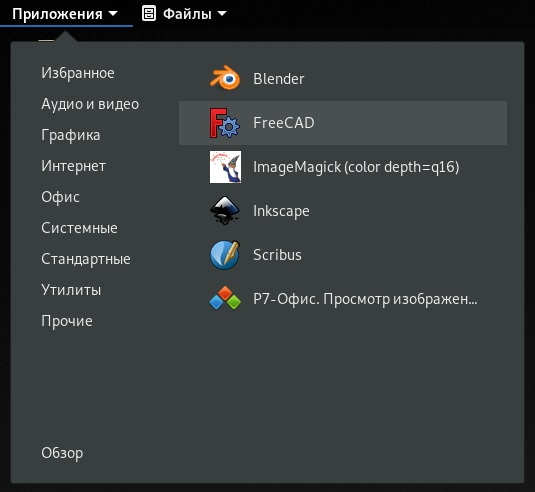
Task: Select the Избранное category
Action: click(78, 73)
